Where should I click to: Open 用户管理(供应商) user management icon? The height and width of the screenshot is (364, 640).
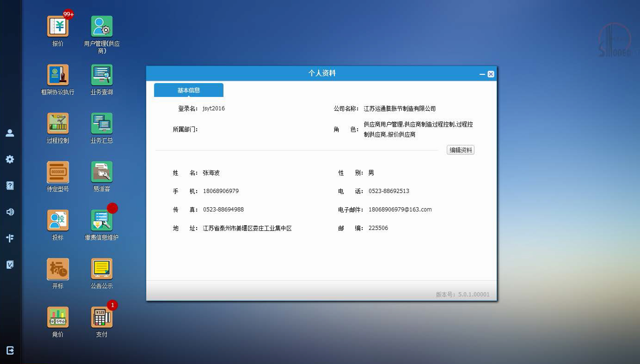tap(102, 26)
